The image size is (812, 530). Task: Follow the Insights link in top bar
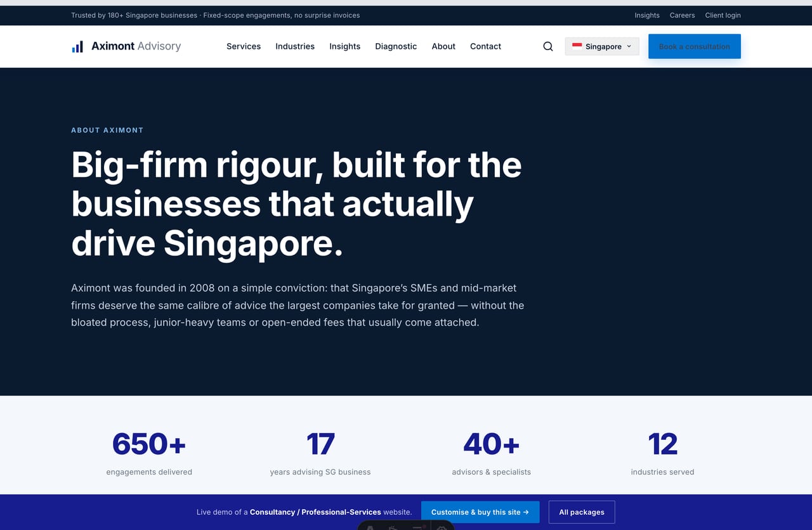pyautogui.click(x=647, y=15)
